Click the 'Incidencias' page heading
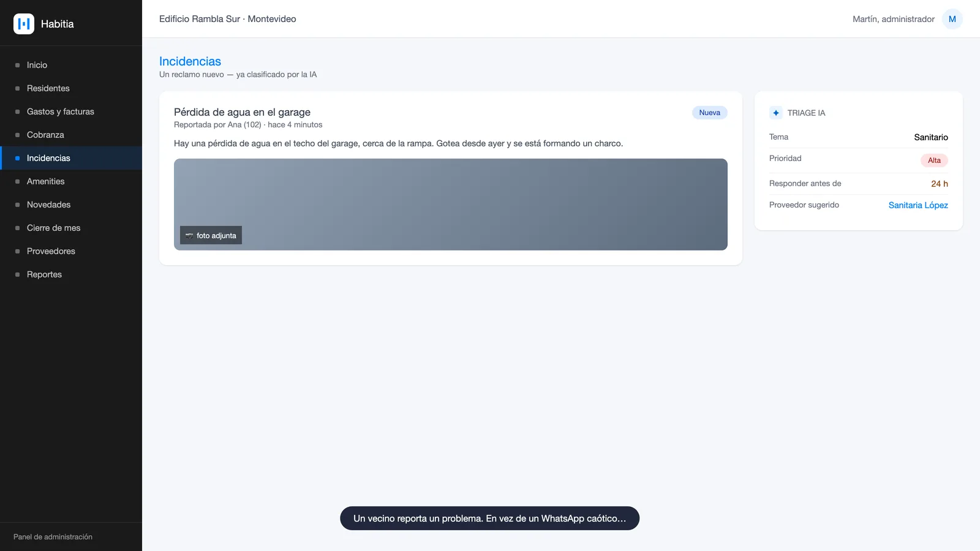Screen dimensions: 980x551 point(190,61)
